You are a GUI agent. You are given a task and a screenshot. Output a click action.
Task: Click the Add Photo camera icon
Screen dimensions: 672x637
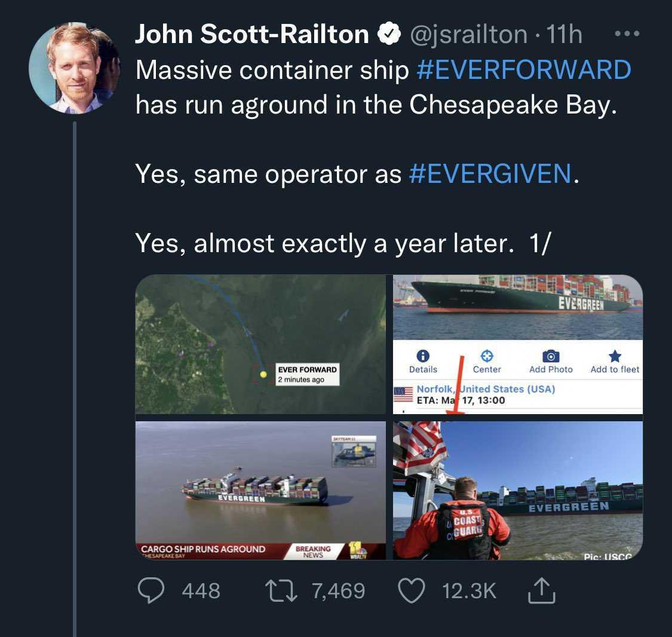(x=550, y=356)
